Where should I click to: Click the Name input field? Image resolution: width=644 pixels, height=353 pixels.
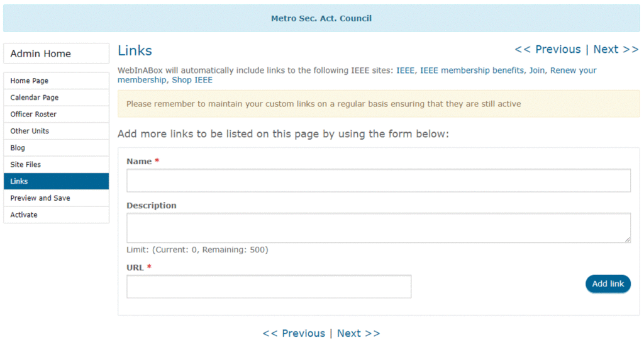pos(378,181)
